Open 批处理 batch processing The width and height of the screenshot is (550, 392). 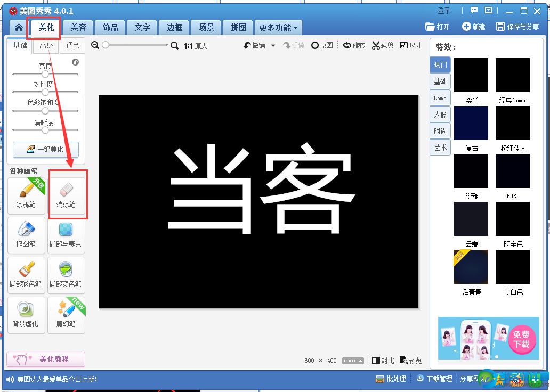point(391,379)
